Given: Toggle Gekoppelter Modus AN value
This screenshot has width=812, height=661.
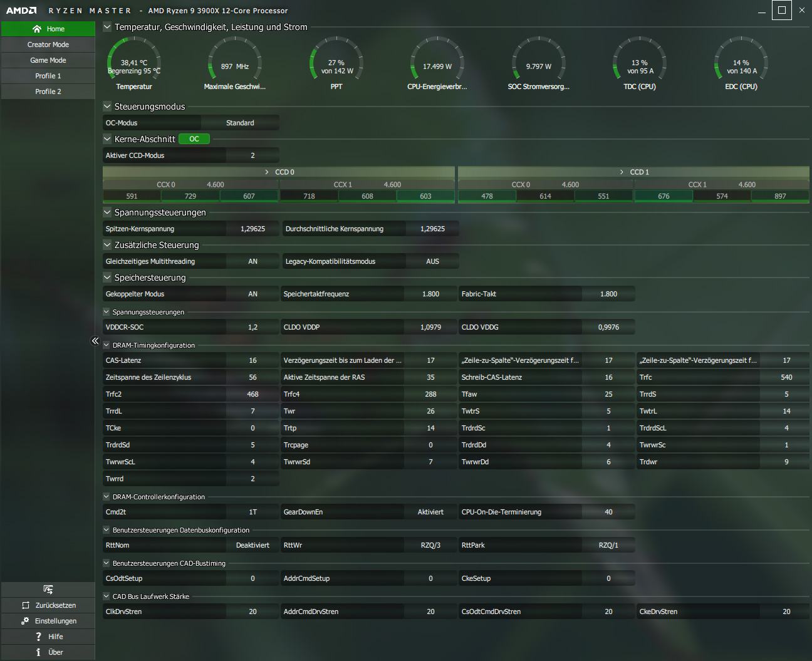Looking at the screenshot, I should pyautogui.click(x=252, y=294).
